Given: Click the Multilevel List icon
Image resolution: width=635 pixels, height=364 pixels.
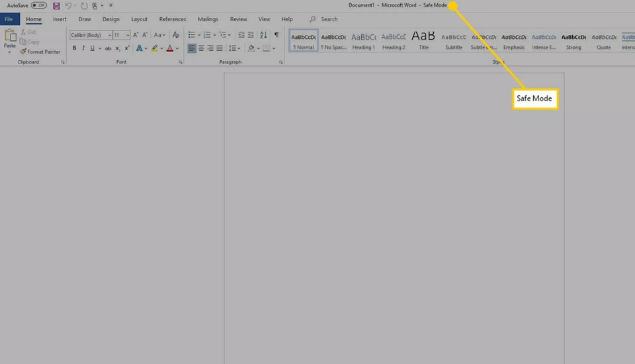Looking at the screenshot, I should point(223,35).
